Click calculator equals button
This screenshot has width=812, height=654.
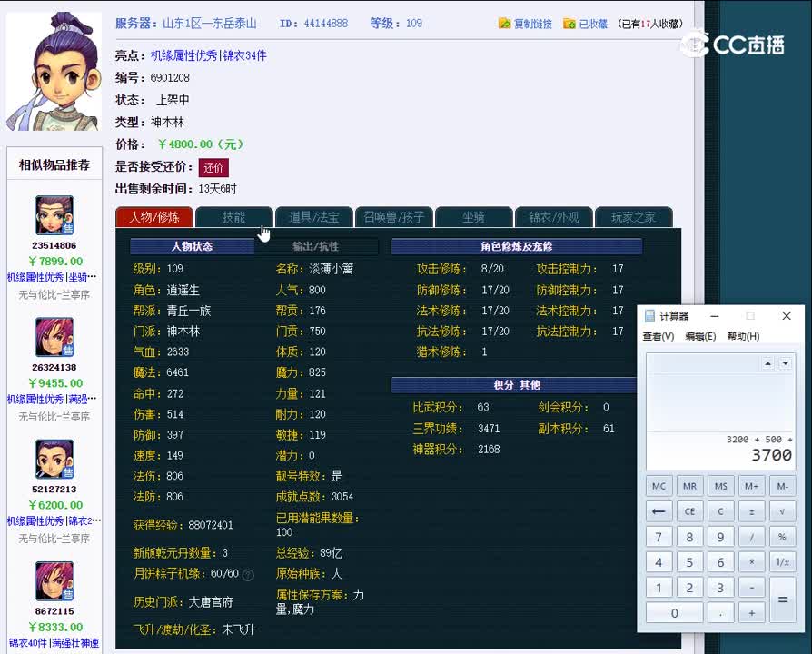[783, 600]
